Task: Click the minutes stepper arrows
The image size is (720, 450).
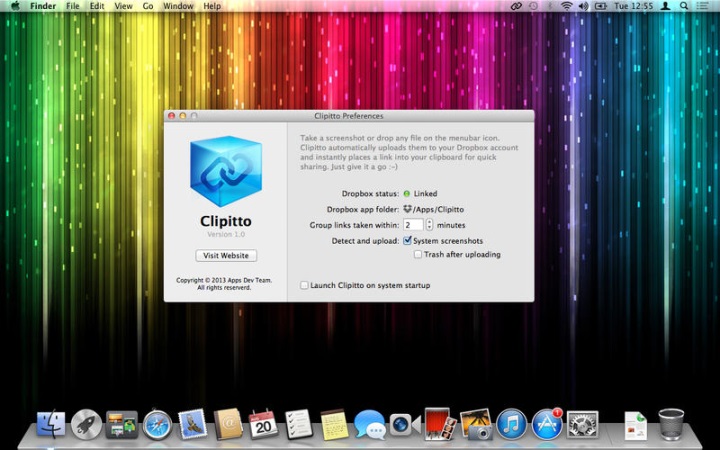Action: point(431,225)
